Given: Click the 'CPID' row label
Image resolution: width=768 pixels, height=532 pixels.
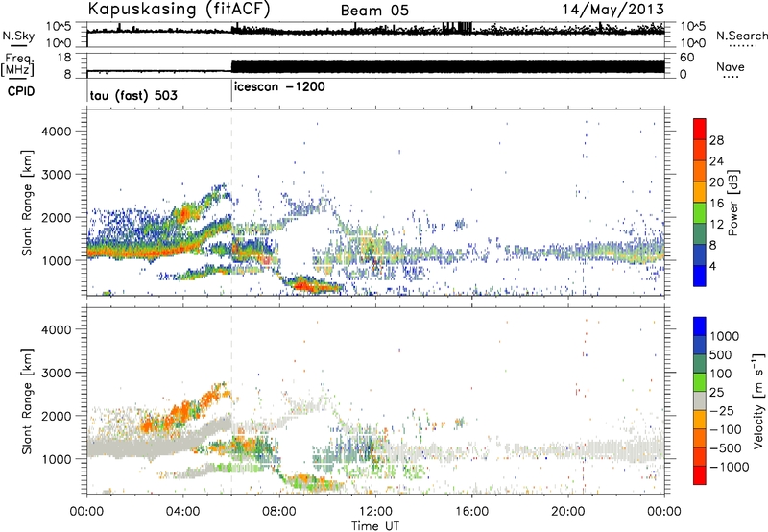Looking at the screenshot, I should pos(21,91).
